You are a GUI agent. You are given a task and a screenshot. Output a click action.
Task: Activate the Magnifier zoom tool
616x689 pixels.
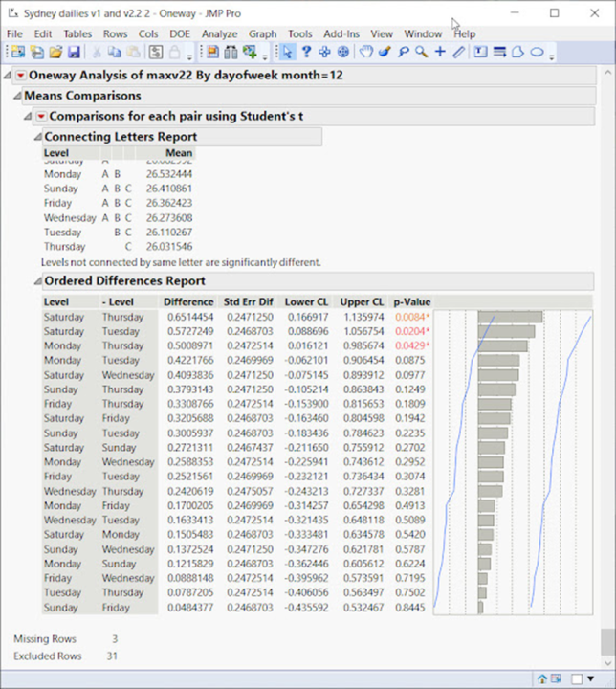point(421,52)
